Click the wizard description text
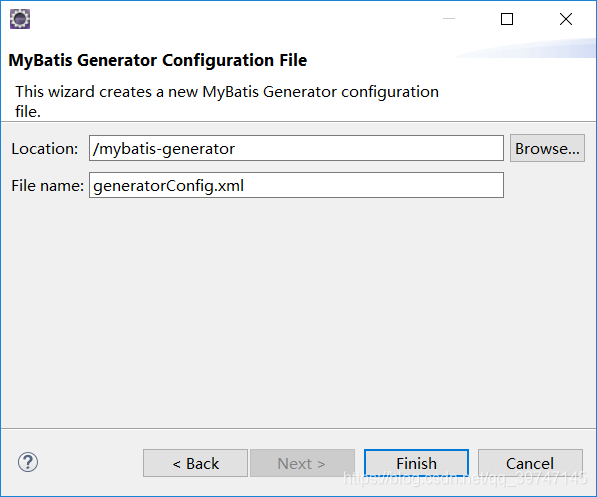Image resolution: width=597 pixels, height=497 pixels. point(227,101)
